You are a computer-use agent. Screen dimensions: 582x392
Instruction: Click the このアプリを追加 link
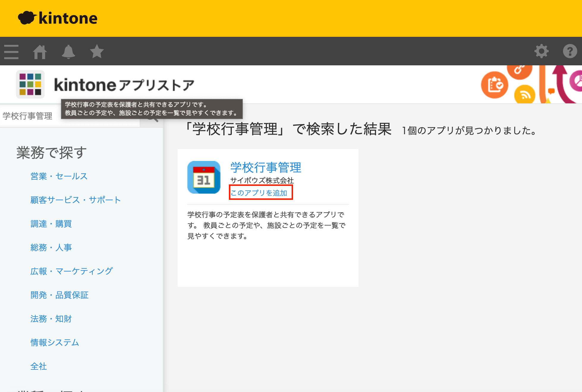pyautogui.click(x=259, y=193)
